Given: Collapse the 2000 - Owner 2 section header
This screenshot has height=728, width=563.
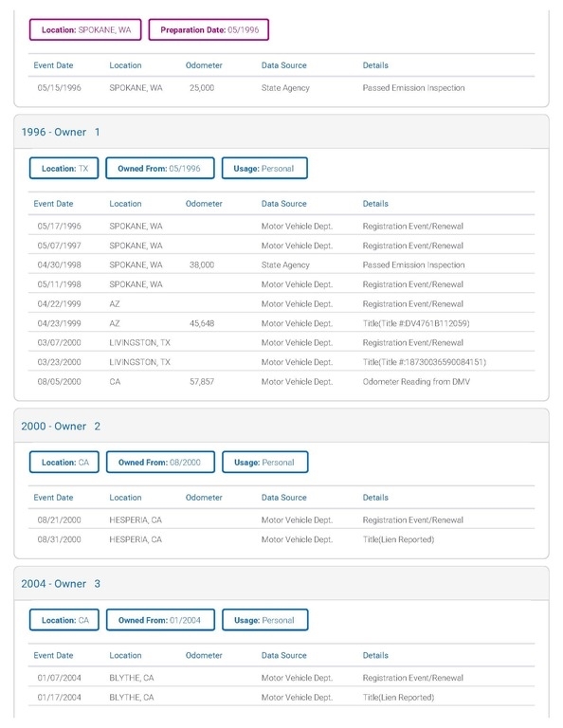Looking at the screenshot, I should (x=281, y=426).
